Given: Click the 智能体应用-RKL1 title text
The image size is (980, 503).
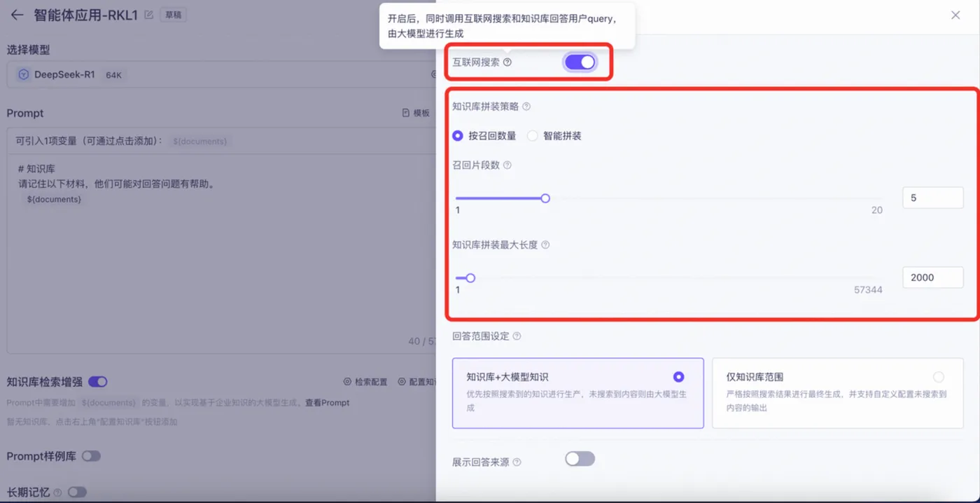Looking at the screenshot, I should 86,14.
